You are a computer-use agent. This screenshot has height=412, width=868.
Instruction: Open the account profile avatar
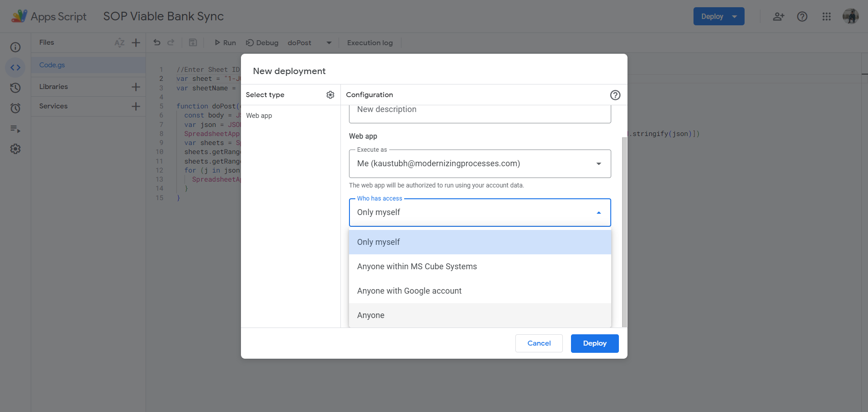[x=851, y=16]
